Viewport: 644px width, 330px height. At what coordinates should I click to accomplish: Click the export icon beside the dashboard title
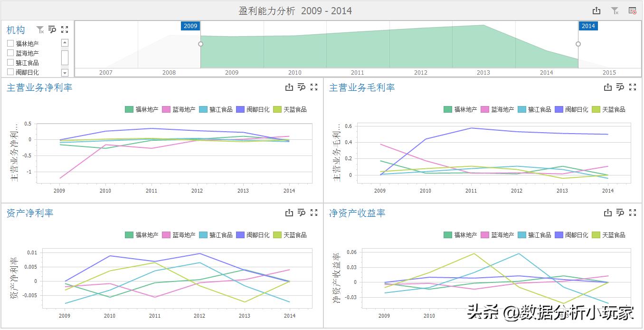[x=596, y=10]
